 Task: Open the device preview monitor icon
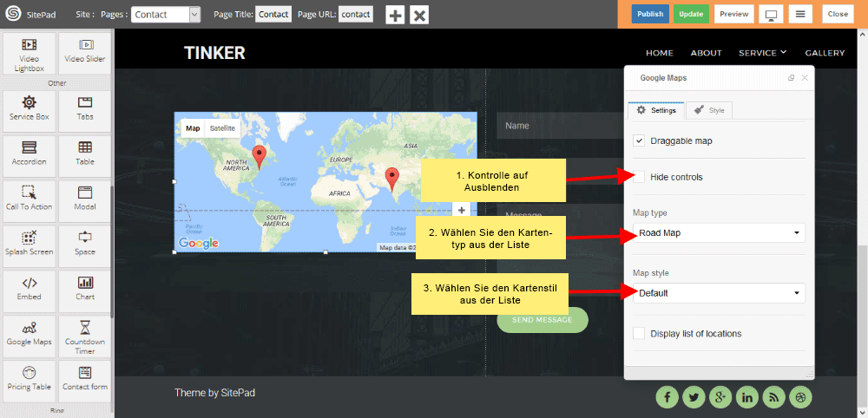(x=771, y=15)
